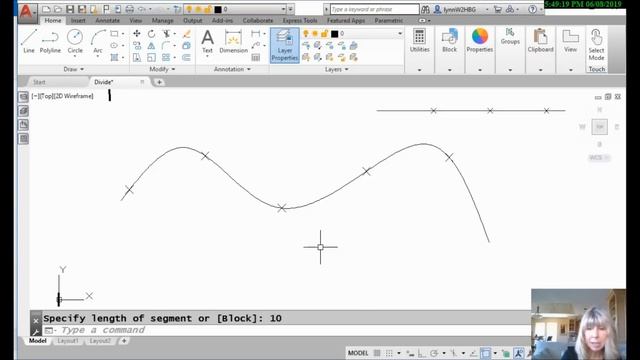
Task: Insert a Table from Annotation panel
Action: [256, 58]
